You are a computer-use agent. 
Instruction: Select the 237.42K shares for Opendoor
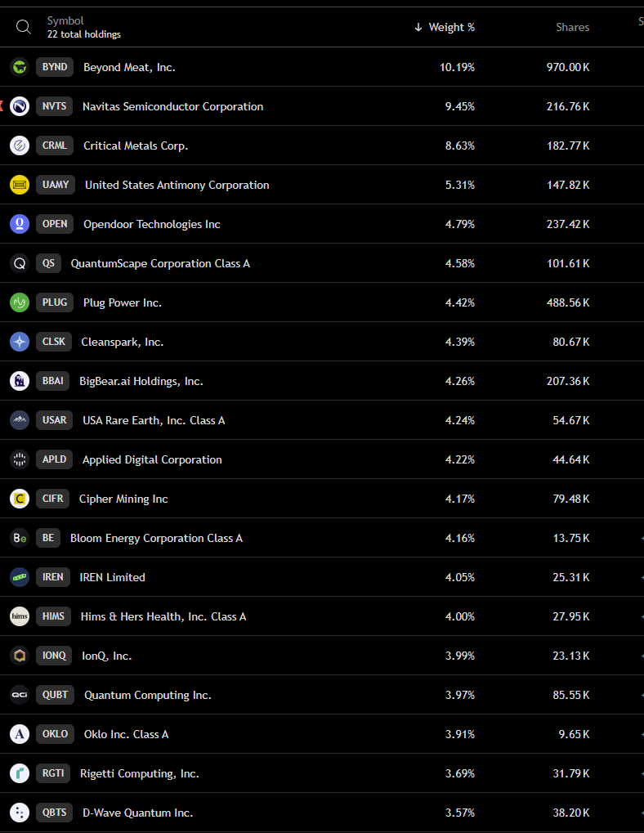pos(567,224)
